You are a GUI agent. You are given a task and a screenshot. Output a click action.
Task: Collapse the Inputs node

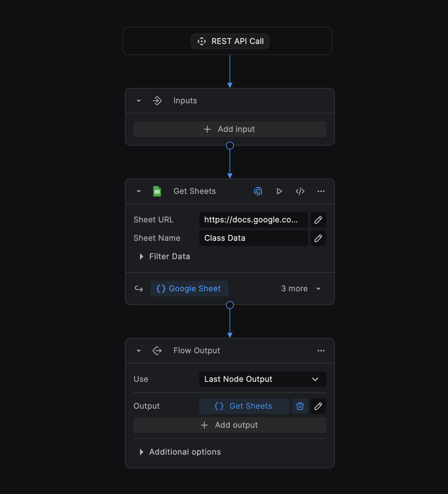tap(139, 101)
